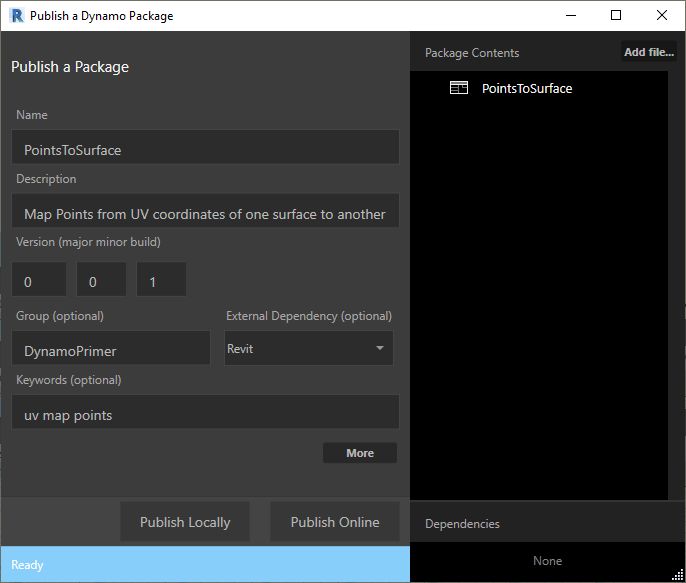This screenshot has height=583, width=686.
Task: Focus the Description text field
Action: tap(205, 212)
